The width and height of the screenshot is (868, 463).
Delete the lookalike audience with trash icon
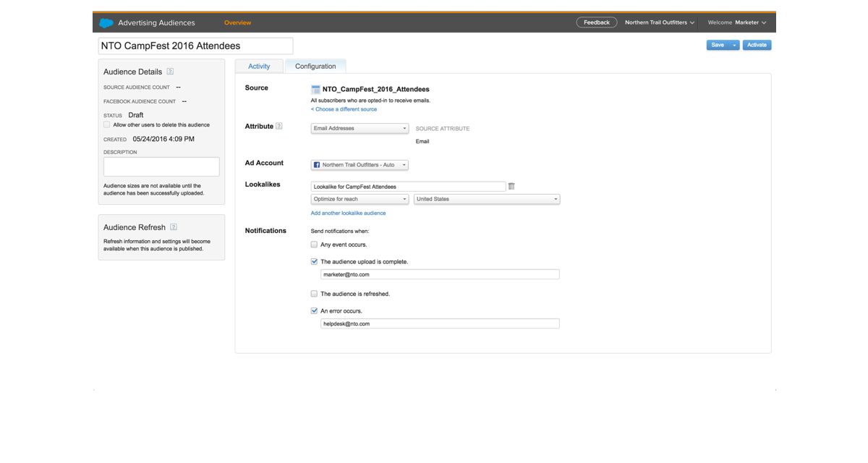click(x=511, y=187)
